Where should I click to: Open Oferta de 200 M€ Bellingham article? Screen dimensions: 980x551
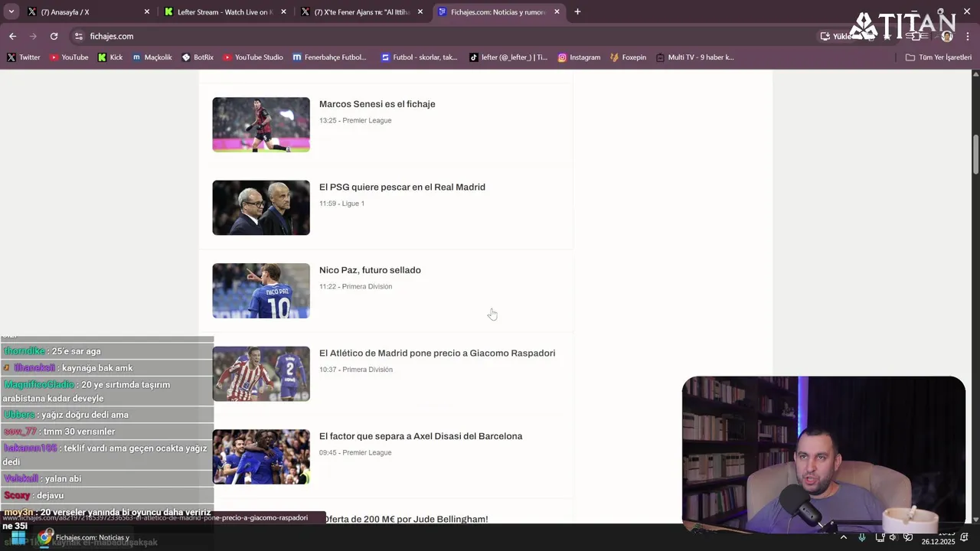[405, 519]
